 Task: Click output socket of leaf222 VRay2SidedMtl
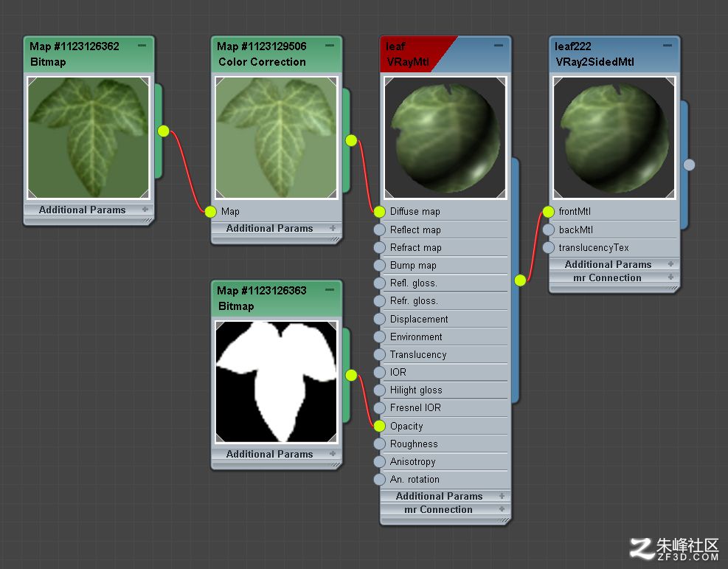[x=690, y=165]
